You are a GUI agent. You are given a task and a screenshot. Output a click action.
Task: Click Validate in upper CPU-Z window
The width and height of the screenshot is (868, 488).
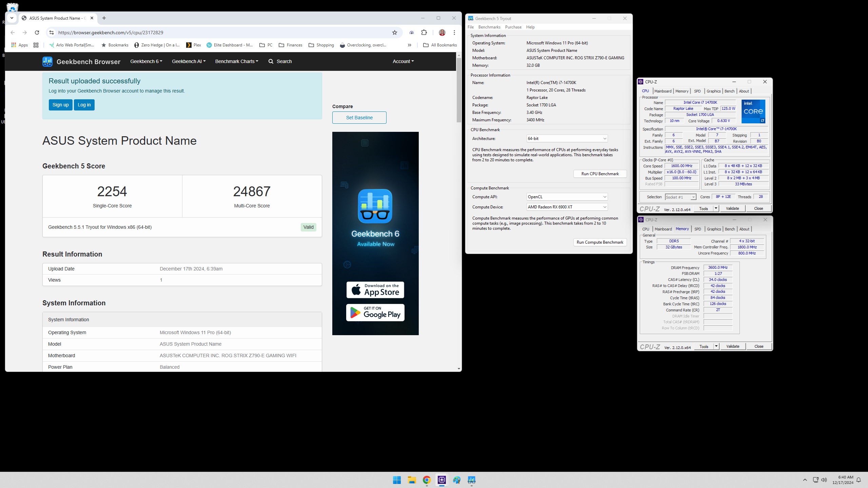tap(732, 208)
